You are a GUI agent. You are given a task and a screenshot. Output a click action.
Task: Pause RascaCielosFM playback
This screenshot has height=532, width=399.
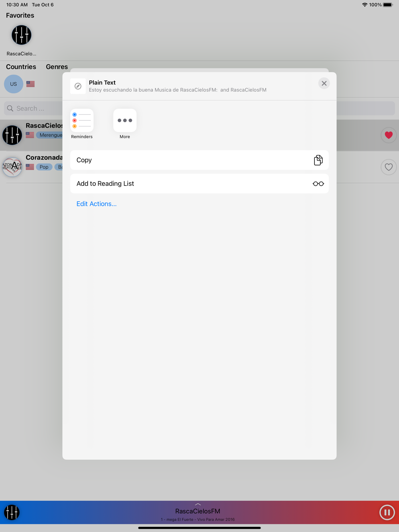tap(387, 512)
